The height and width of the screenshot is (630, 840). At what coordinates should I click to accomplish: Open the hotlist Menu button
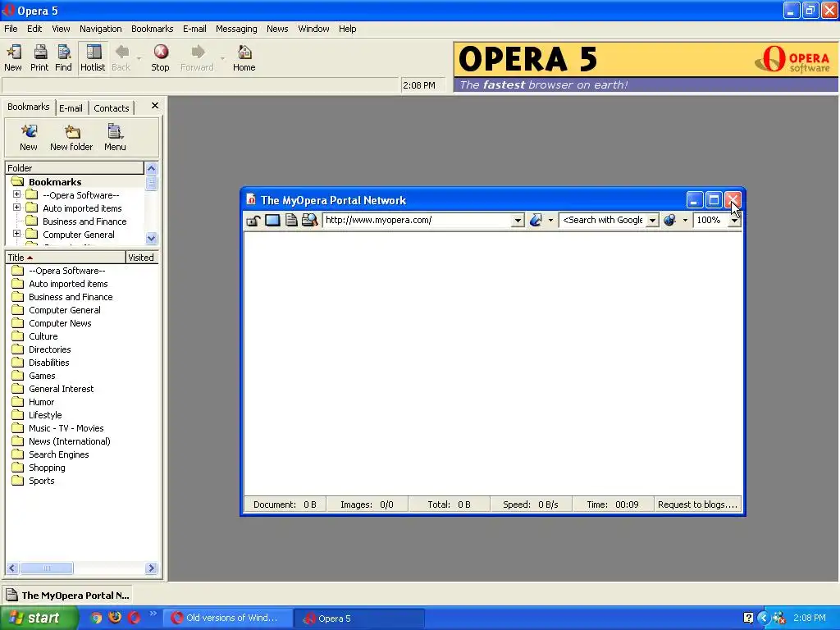[115, 138]
